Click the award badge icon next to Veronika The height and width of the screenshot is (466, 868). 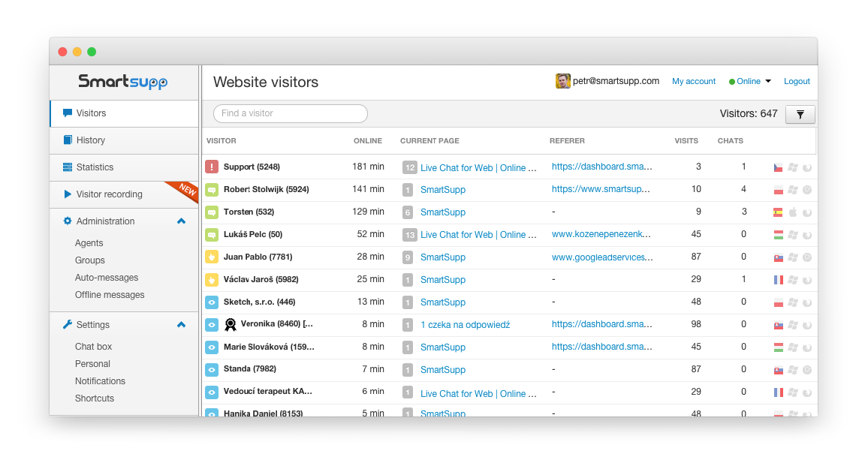[x=231, y=325]
